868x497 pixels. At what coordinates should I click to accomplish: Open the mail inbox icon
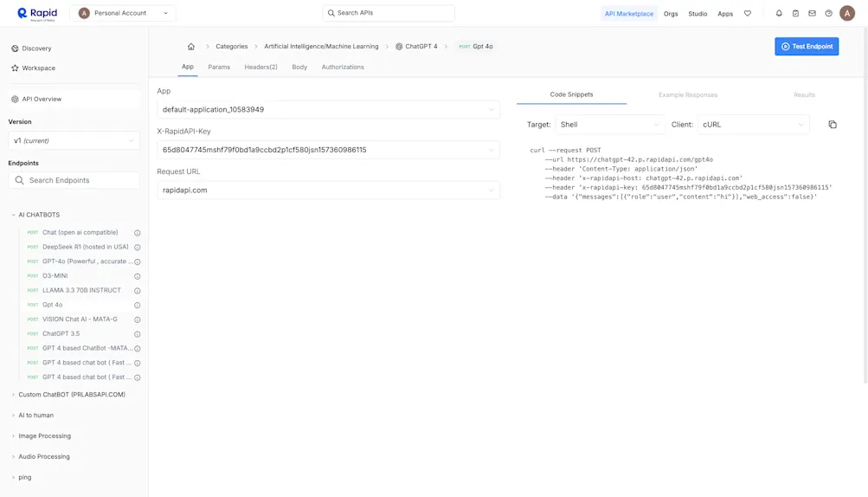(x=812, y=13)
